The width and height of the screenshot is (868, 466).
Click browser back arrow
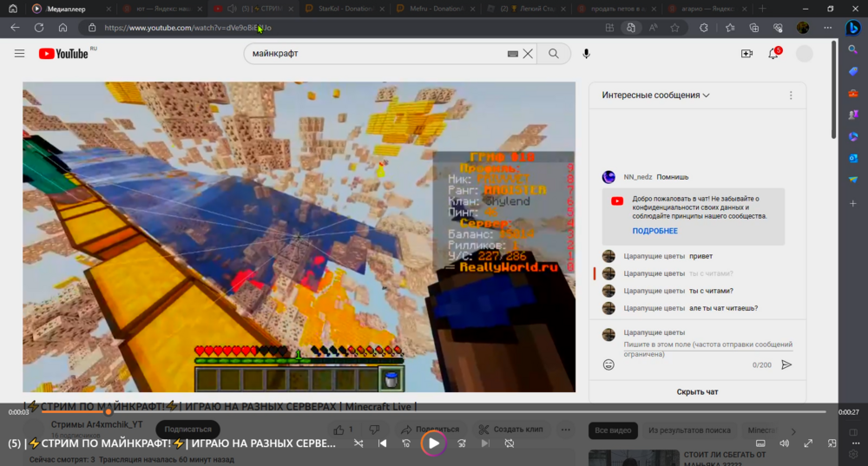point(15,28)
